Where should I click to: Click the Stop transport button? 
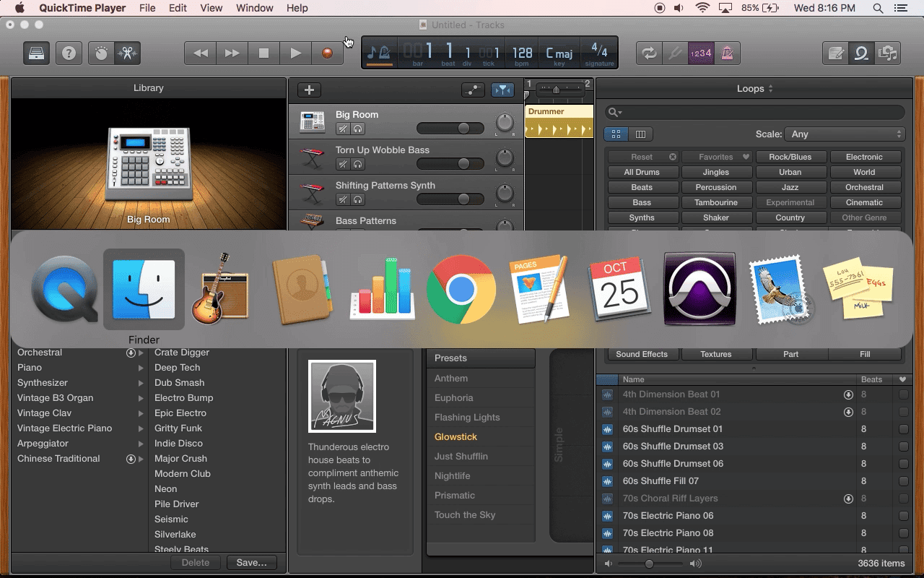coord(264,53)
